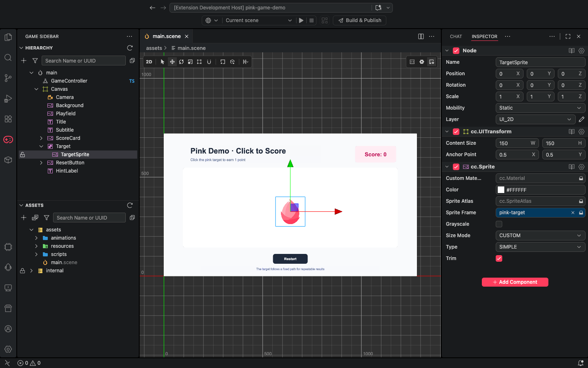
Task: Open the Sprite Type SIMPLE dropdown
Action: [x=540, y=247]
